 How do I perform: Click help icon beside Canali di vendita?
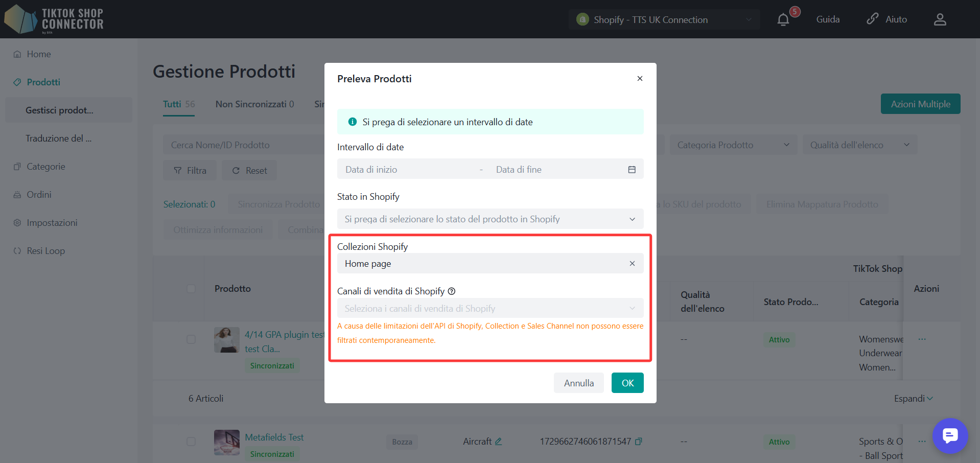[452, 291]
